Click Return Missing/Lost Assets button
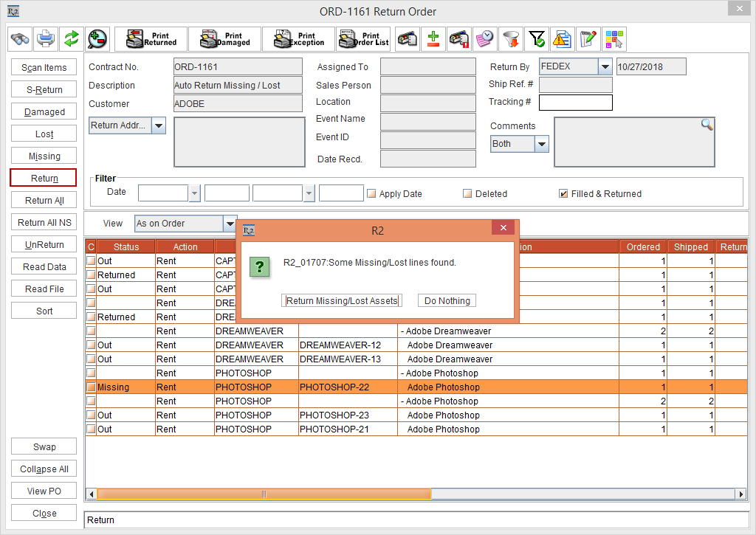Image resolution: width=756 pixels, height=535 pixels. point(343,300)
